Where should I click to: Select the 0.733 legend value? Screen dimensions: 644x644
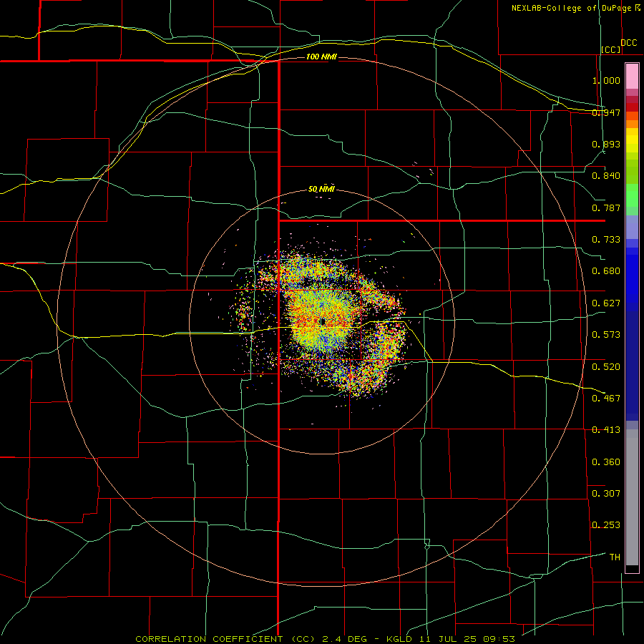(606, 240)
